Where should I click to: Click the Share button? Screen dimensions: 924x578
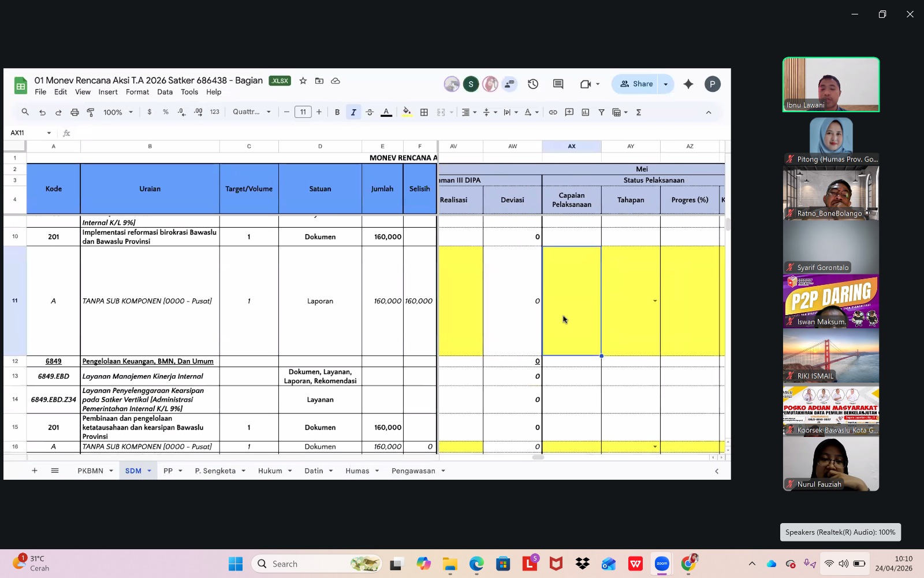[x=636, y=84]
